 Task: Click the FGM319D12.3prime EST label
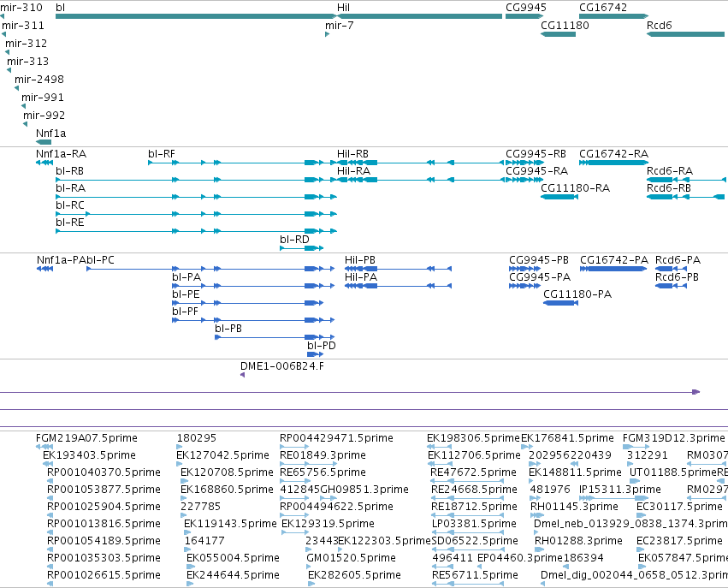(674, 438)
